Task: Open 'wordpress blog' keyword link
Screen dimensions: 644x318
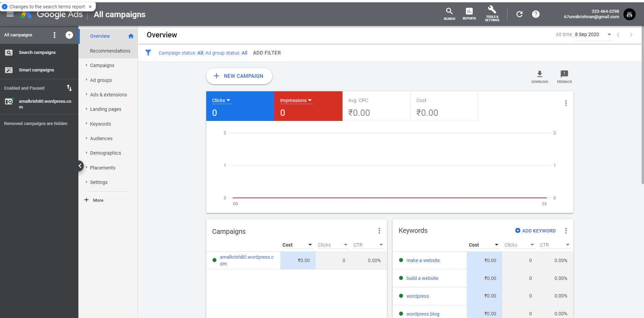Action: click(423, 314)
